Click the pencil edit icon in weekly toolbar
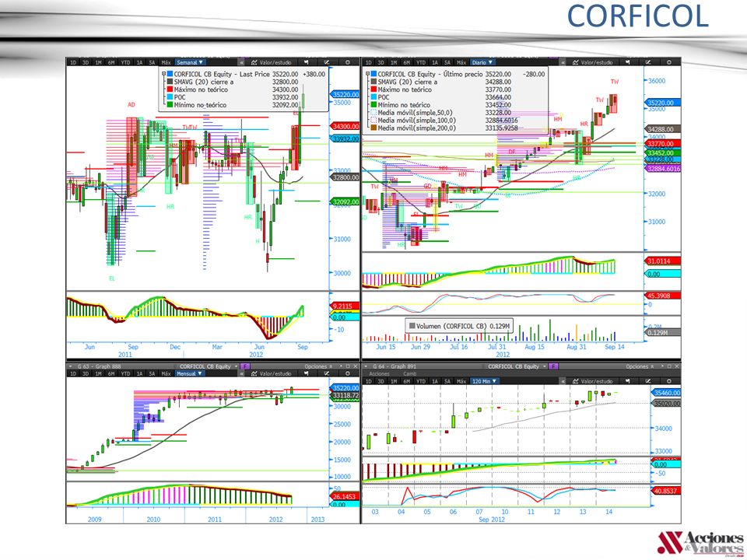 pos(326,62)
